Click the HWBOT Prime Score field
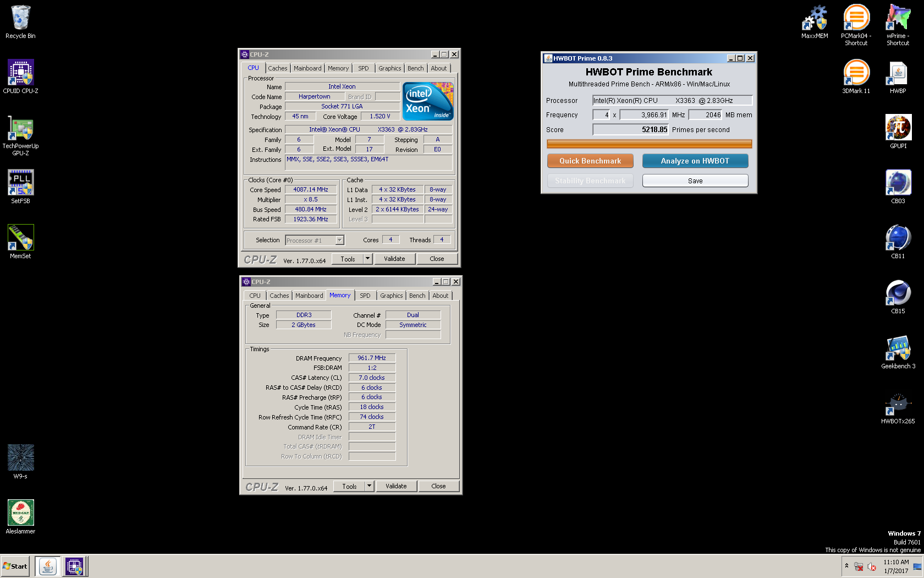This screenshot has height=578, width=924. [x=630, y=130]
